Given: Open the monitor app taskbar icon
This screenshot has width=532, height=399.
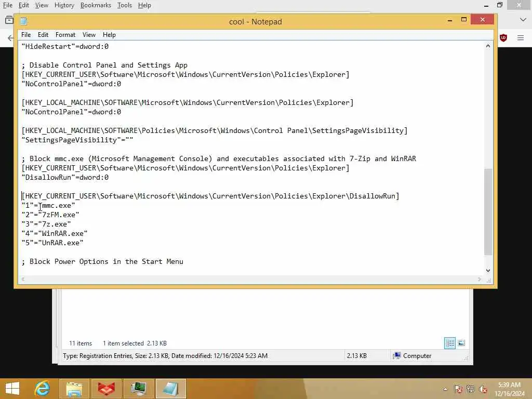Looking at the screenshot, I should pos(138,389).
